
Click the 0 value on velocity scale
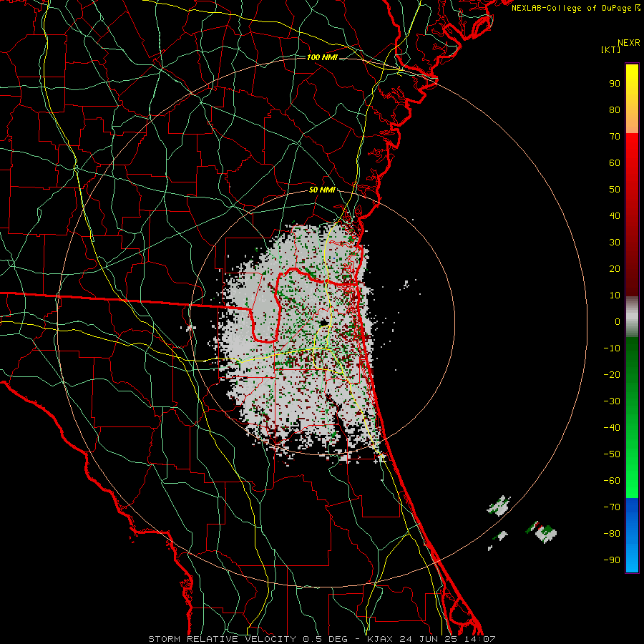point(618,321)
